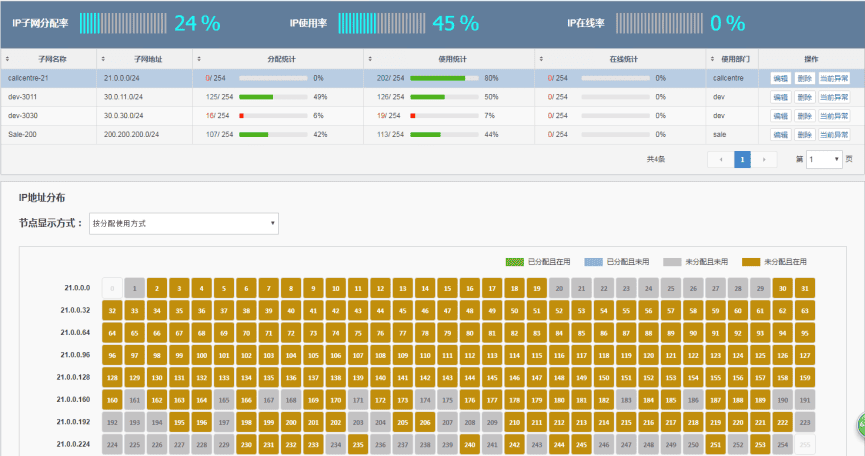Sort by 使用部门 with its header icon
865x456 pixels.
tap(712, 59)
